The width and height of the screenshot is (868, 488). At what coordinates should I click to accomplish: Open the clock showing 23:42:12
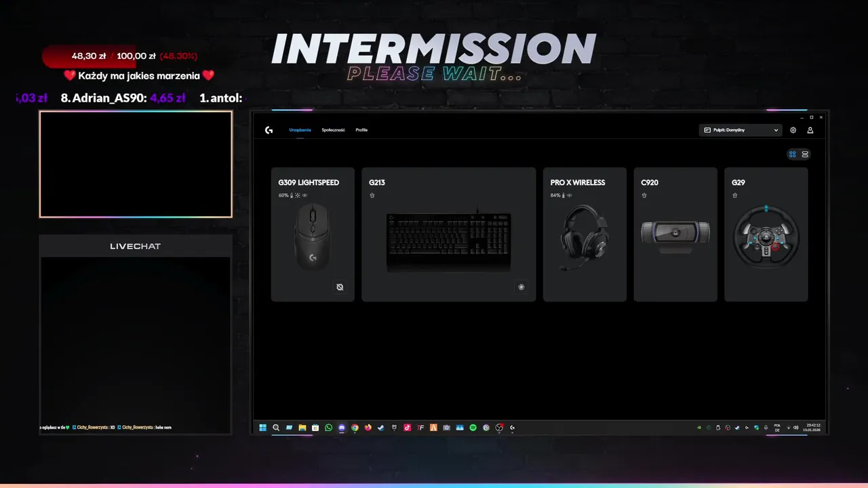pos(813,428)
